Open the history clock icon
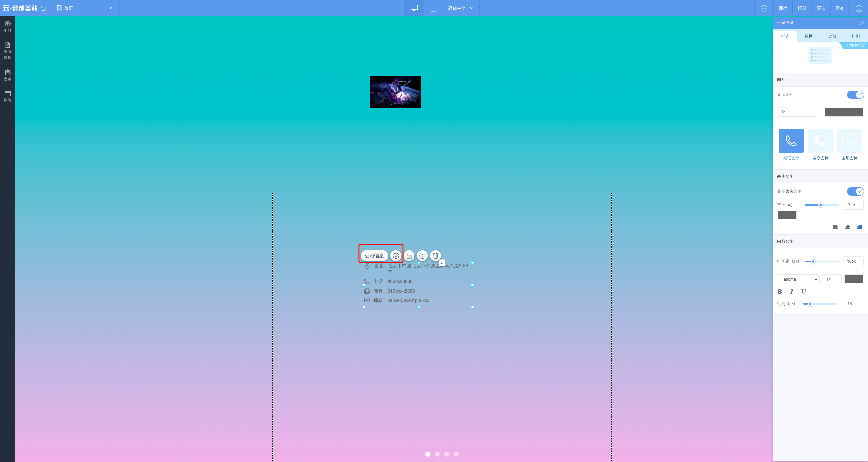Screen dimensions: 868x462 859,8
